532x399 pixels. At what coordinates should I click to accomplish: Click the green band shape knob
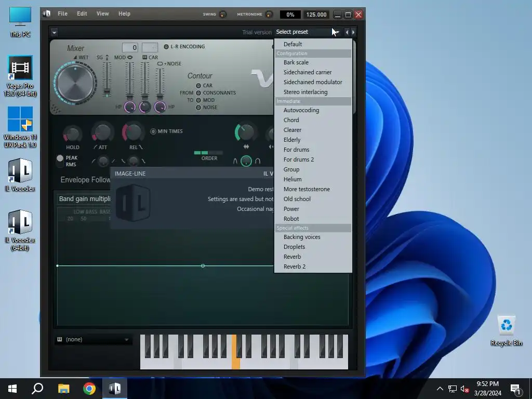point(246,161)
